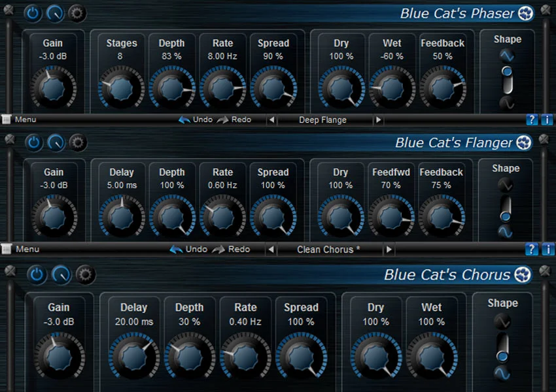The image size is (556, 392).
Task: Click the Phaser Gain knob
Action: [53, 88]
